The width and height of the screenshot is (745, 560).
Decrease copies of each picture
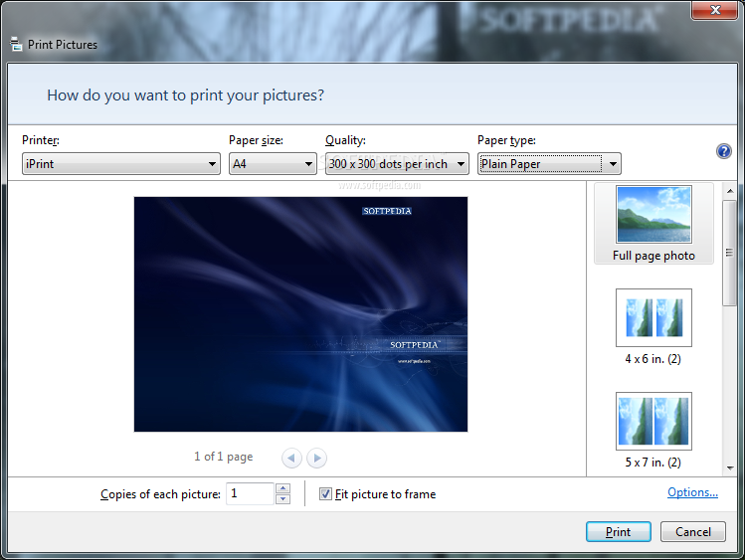point(283,499)
